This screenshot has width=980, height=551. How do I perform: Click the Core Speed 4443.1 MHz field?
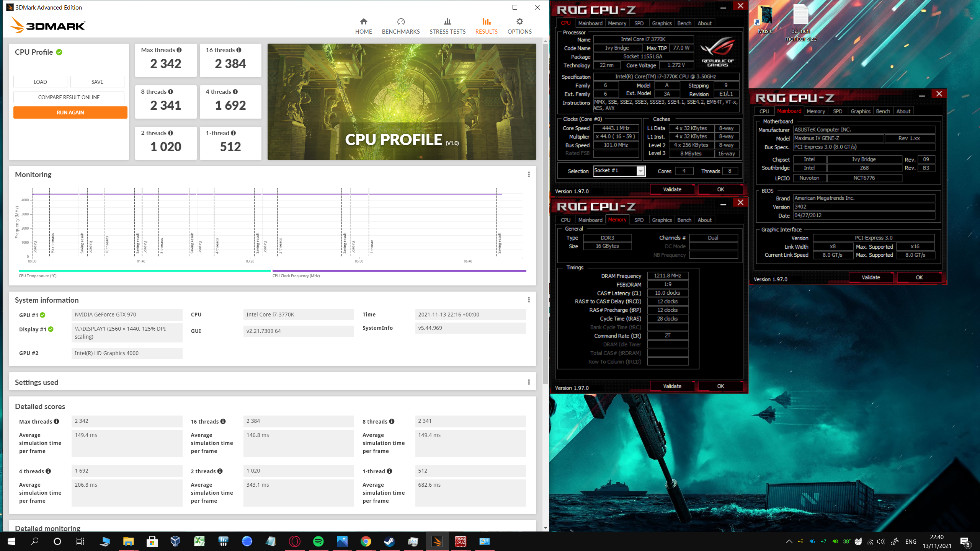616,128
